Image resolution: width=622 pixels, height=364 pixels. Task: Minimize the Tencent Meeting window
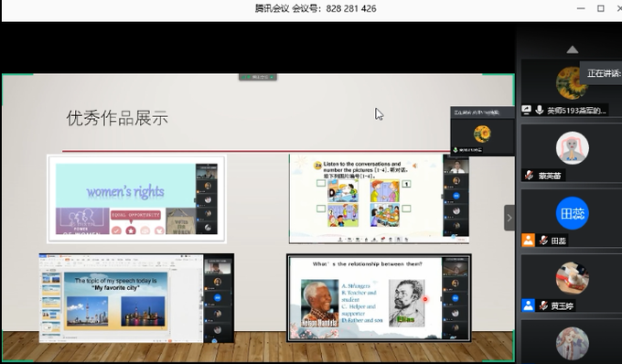581,8
